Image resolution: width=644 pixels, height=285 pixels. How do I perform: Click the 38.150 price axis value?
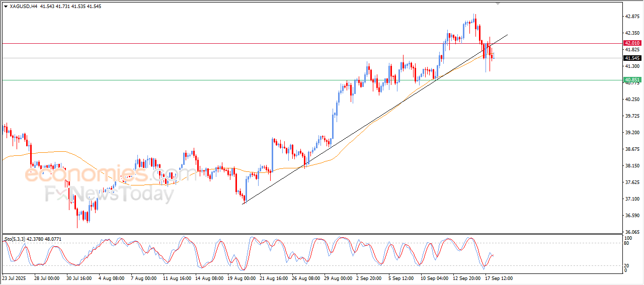[x=632, y=166]
